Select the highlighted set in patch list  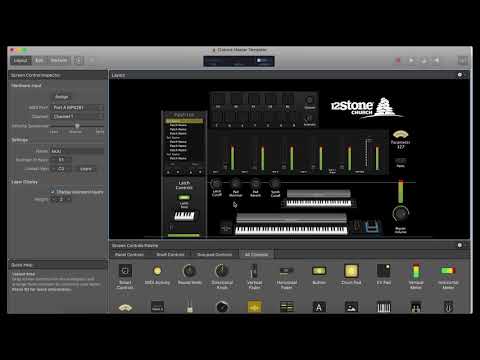point(184,121)
